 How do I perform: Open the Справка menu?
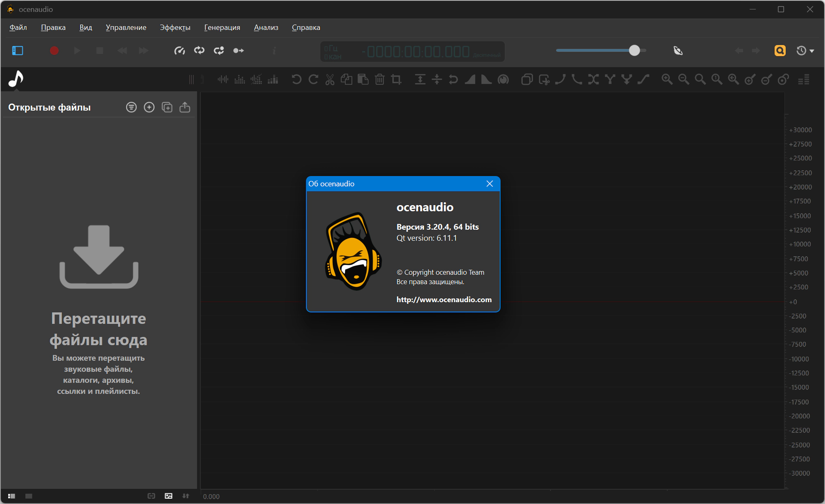point(306,27)
